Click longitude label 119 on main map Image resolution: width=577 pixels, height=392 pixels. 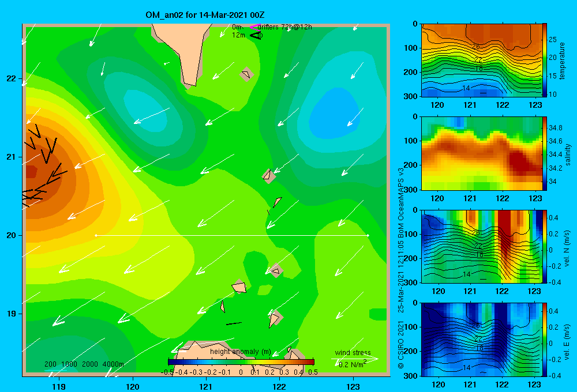pyautogui.click(x=59, y=386)
